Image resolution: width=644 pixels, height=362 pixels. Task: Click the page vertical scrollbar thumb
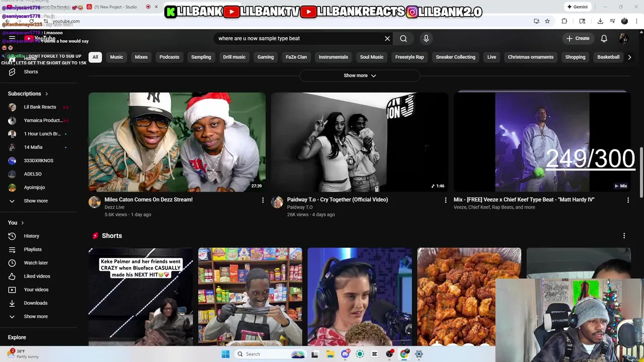(x=641, y=172)
